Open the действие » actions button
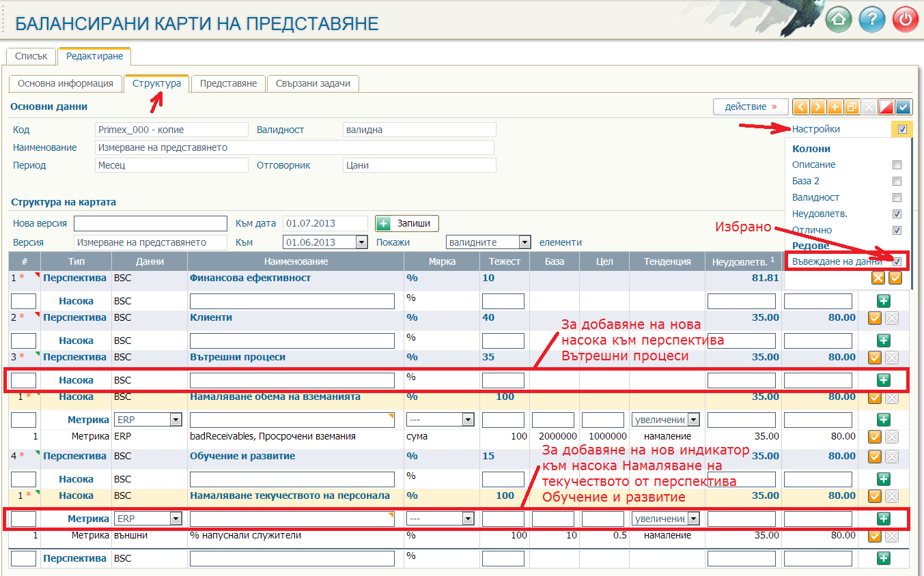The height and width of the screenshot is (576, 924). pos(751,107)
